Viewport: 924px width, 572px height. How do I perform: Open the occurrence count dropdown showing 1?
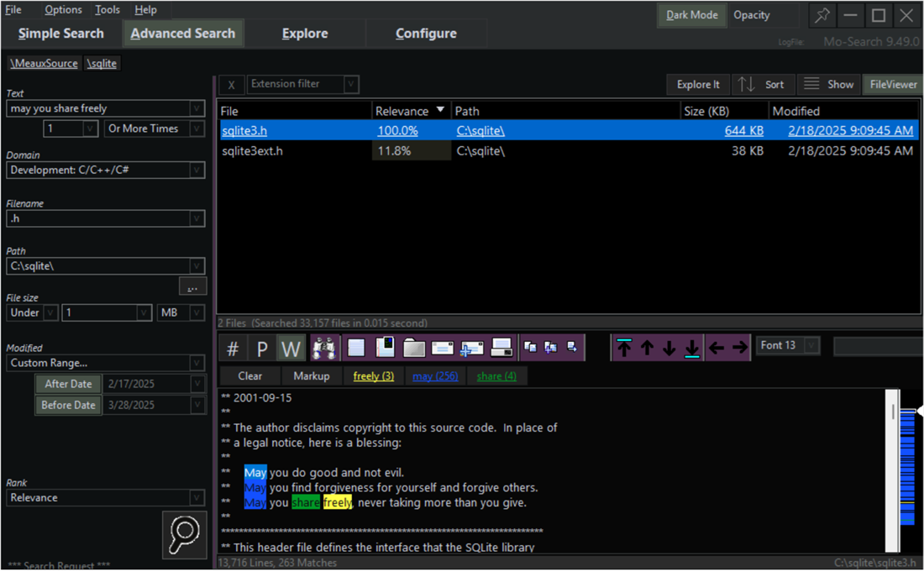pos(90,129)
